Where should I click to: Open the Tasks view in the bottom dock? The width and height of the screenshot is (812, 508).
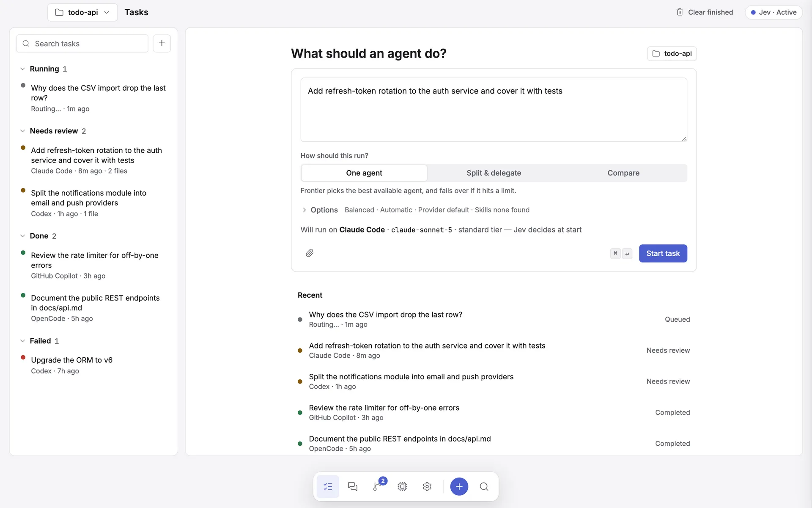click(x=328, y=486)
